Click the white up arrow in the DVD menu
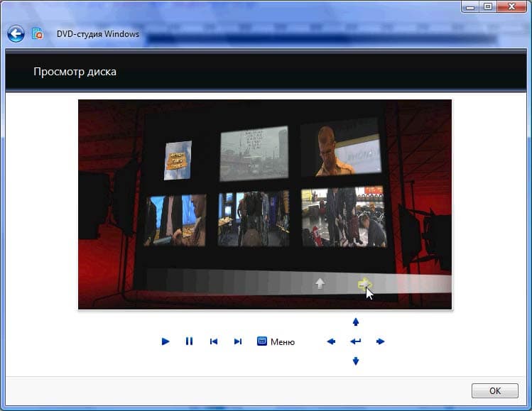This screenshot has height=411, width=532. 320,283
